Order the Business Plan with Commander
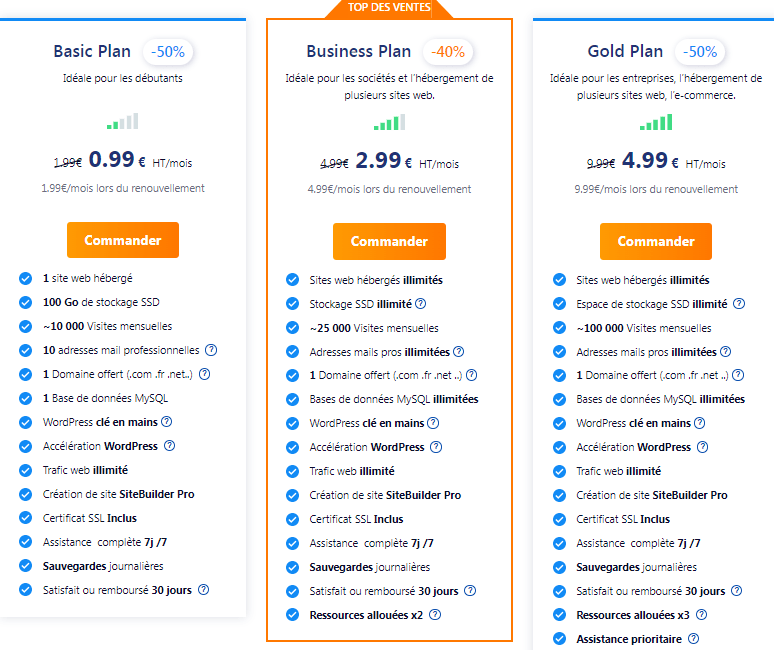This screenshot has height=650, width=774. pos(389,241)
